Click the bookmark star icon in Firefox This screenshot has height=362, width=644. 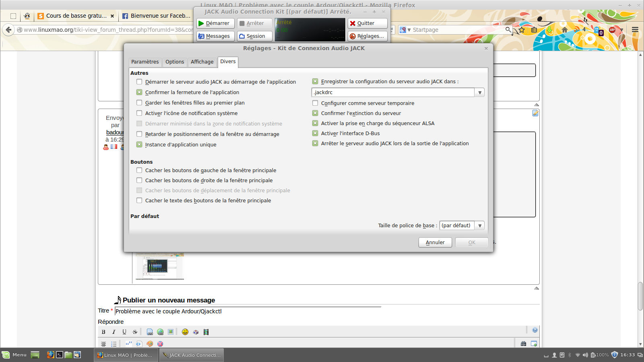point(522,30)
